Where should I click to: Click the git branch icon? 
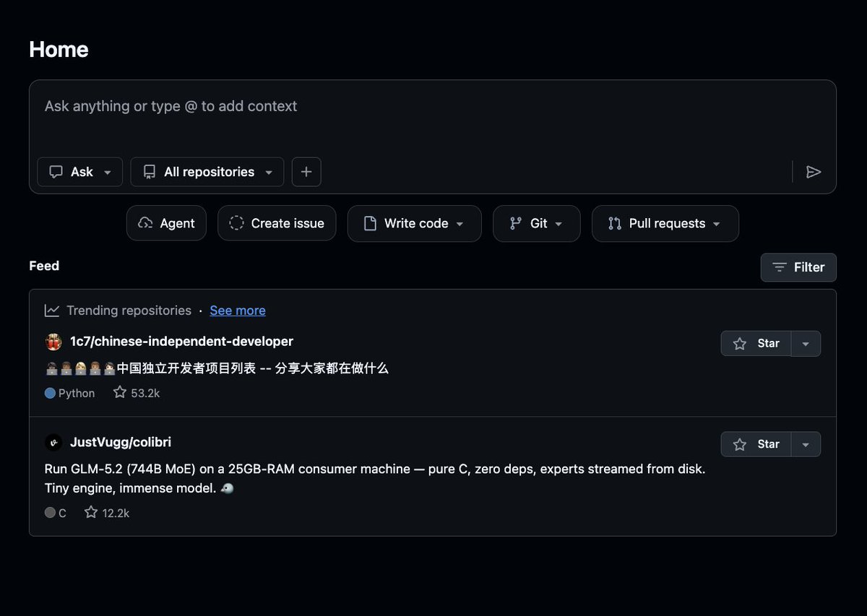point(515,223)
